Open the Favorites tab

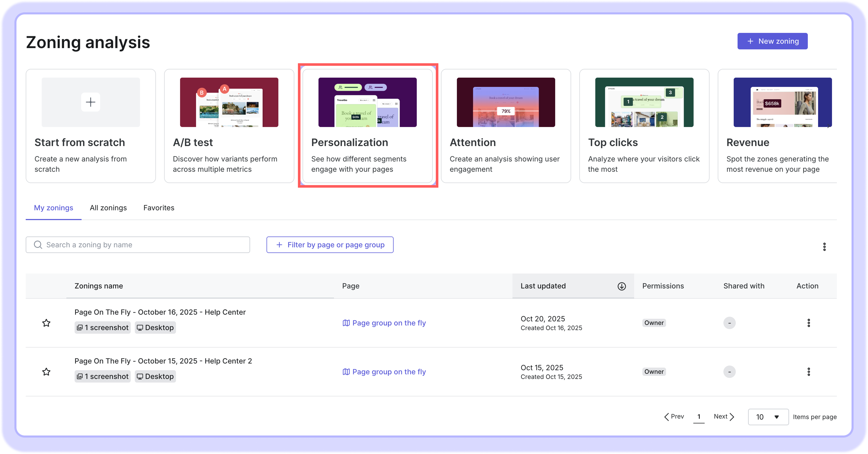(x=159, y=208)
